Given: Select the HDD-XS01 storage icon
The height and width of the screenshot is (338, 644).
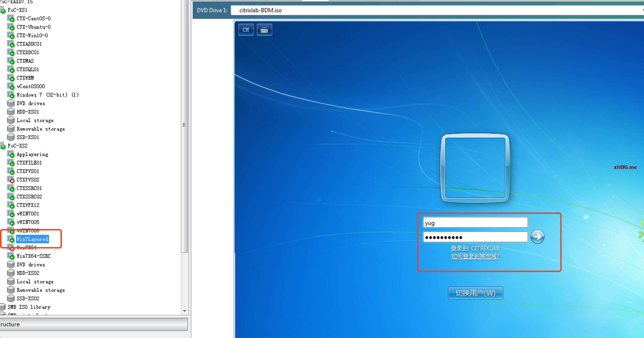Looking at the screenshot, I should coord(11,111).
